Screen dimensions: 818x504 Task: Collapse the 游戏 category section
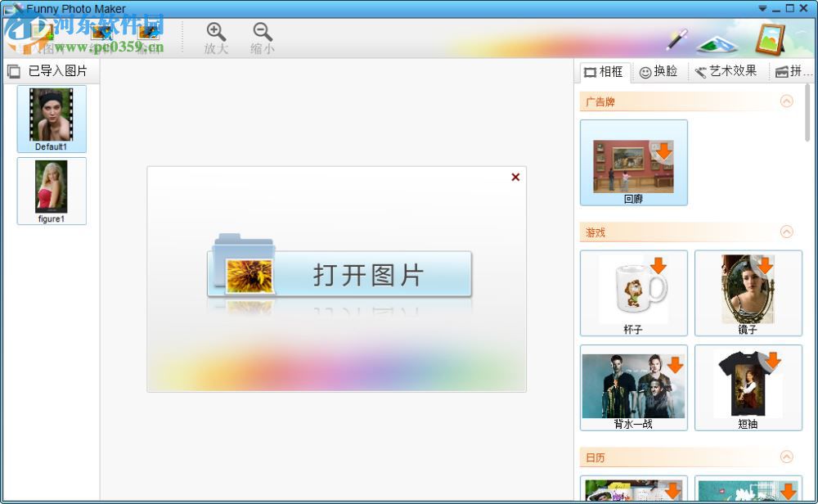[787, 232]
